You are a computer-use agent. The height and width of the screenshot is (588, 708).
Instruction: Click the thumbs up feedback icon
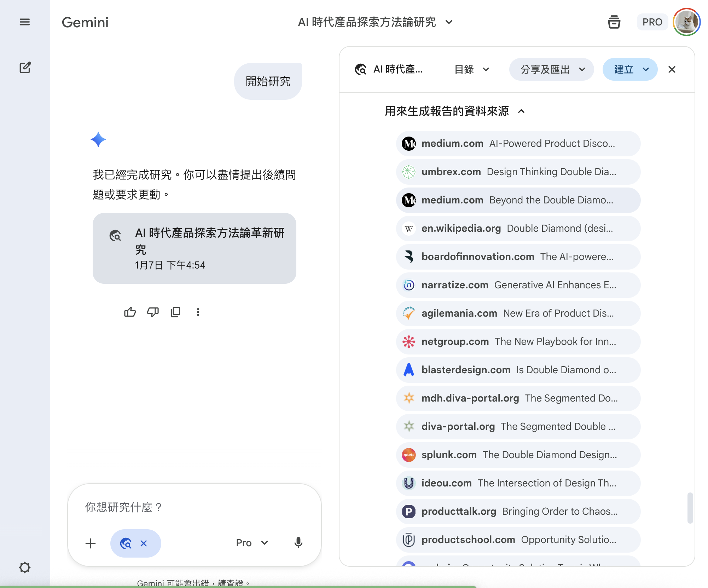point(130,312)
